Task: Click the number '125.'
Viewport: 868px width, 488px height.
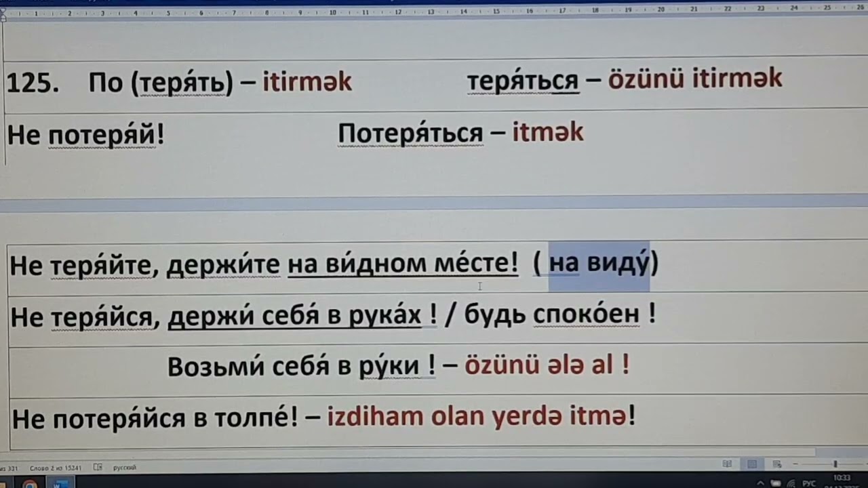Action: (33, 83)
